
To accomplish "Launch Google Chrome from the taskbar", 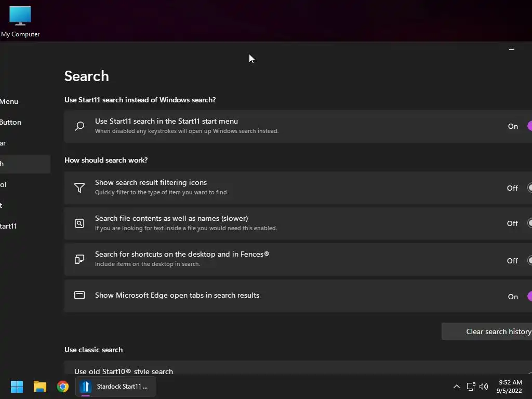I will point(62,387).
